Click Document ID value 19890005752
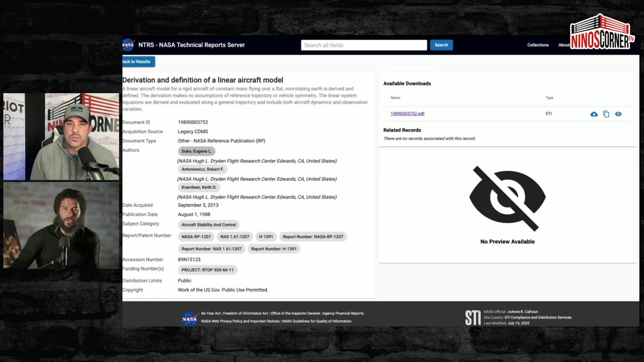The height and width of the screenshot is (362, 644). pyautogui.click(x=193, y=122)
